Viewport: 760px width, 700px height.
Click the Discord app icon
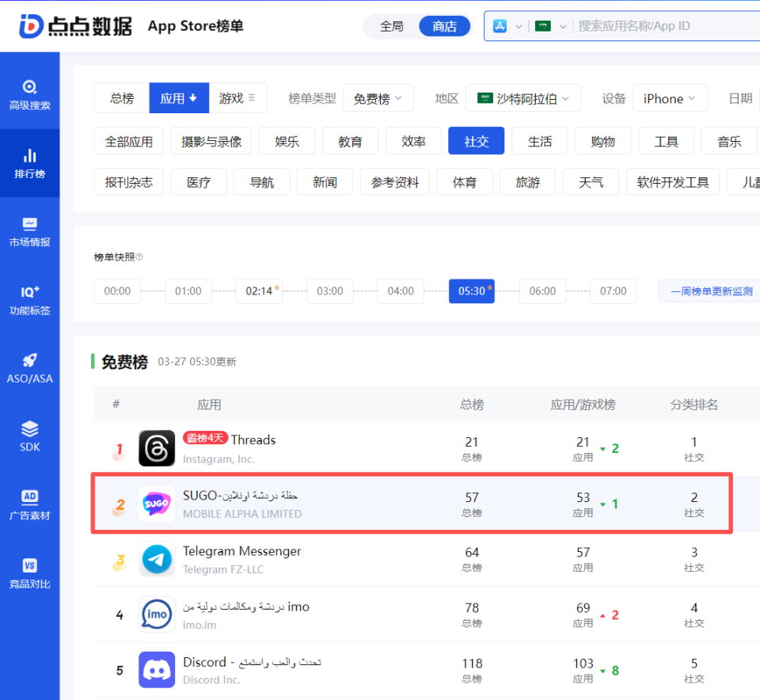coord(157,669)
